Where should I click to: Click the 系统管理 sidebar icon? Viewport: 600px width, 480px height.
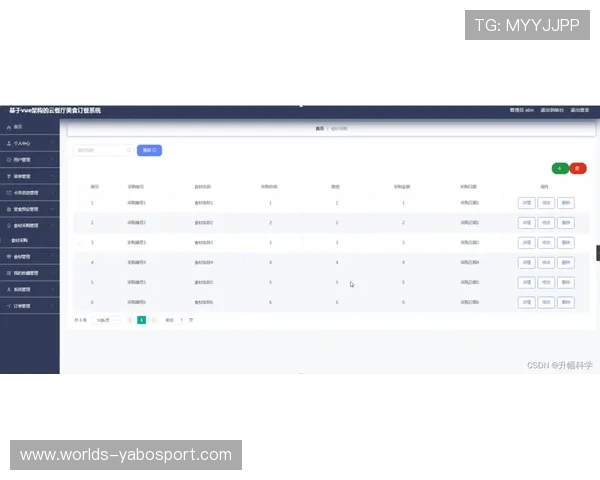tap(9, 289)
